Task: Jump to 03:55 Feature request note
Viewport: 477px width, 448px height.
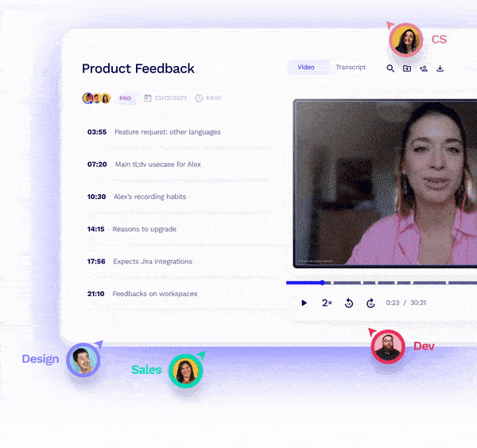Action: click(x=154, y=132)
